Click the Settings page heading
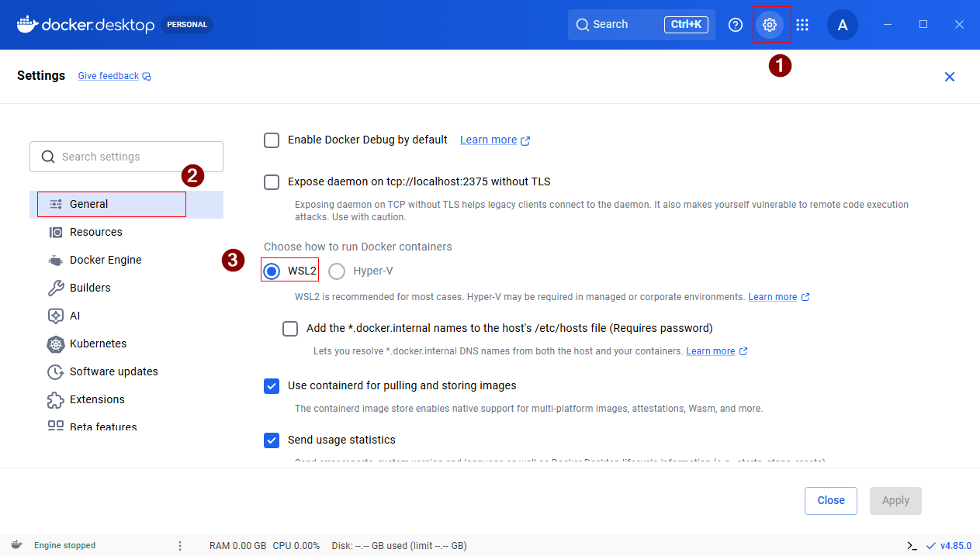980x556 pixels. (41, 75)
